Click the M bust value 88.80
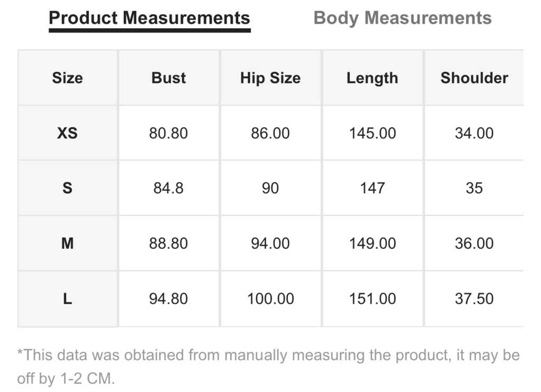The image size is (541, 392). point(169,243)
